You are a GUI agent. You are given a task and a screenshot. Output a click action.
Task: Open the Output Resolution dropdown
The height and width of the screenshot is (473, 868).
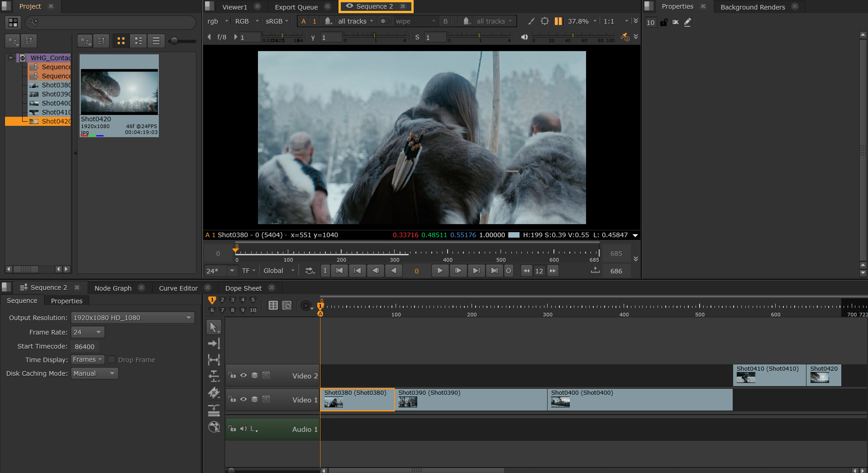pyautogui.click(x=133, y=318)
